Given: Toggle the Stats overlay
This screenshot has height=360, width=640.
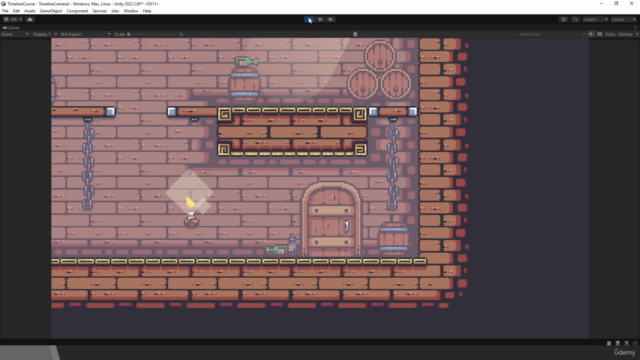Looking at the screenshot, I should pos(610,34).
